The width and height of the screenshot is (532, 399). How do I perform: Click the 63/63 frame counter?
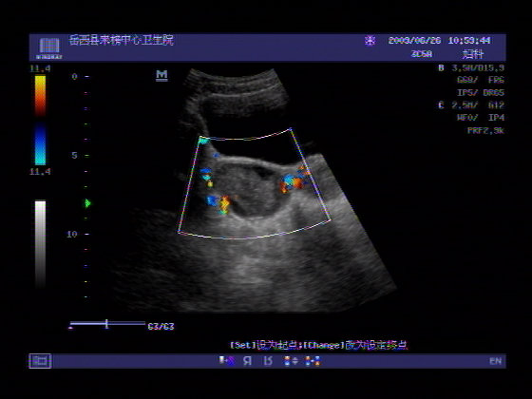pyautogui.click(x=161, y=327)
